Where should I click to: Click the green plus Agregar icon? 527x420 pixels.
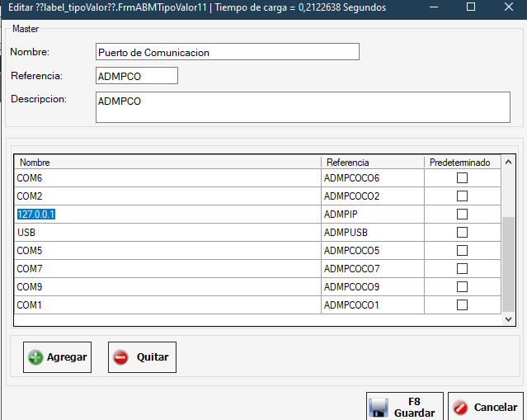tap(35, 357)
